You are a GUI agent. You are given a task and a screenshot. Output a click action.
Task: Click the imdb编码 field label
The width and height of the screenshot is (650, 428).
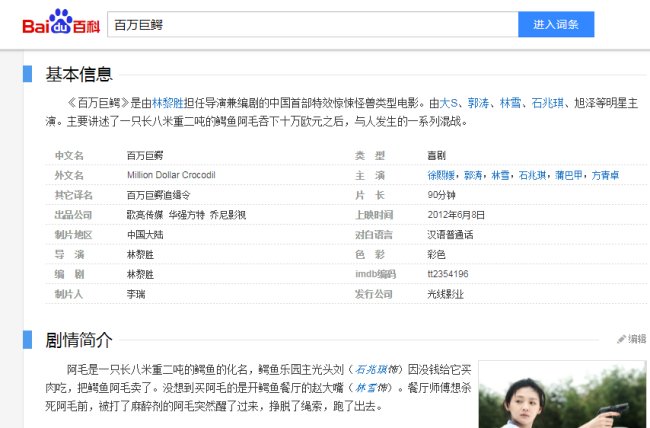click(x=376, y=274)
